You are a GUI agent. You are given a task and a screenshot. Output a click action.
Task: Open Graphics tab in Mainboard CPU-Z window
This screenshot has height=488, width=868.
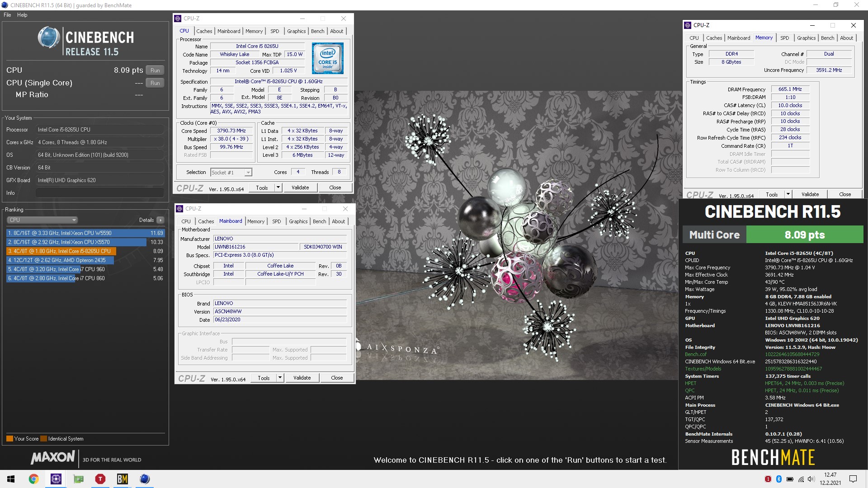[x=298, y=221]
